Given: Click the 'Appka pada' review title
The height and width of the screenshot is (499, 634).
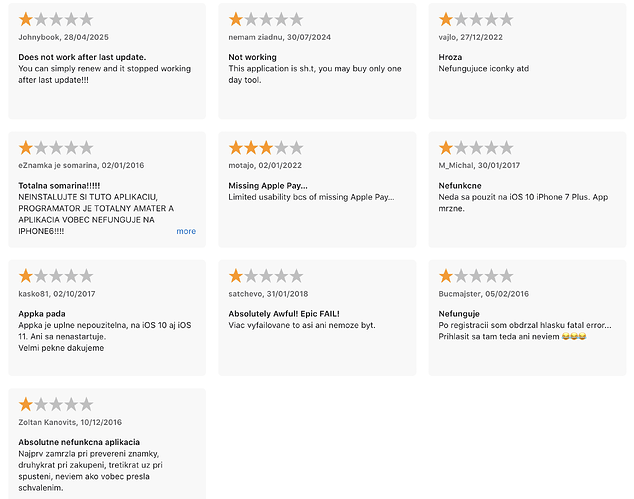Looking at the screenshot, I should point(42,314).
